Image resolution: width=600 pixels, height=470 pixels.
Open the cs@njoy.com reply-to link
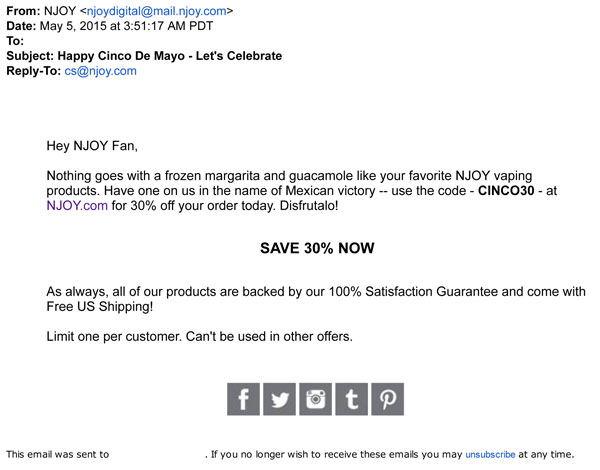click(x=100, y=71)
